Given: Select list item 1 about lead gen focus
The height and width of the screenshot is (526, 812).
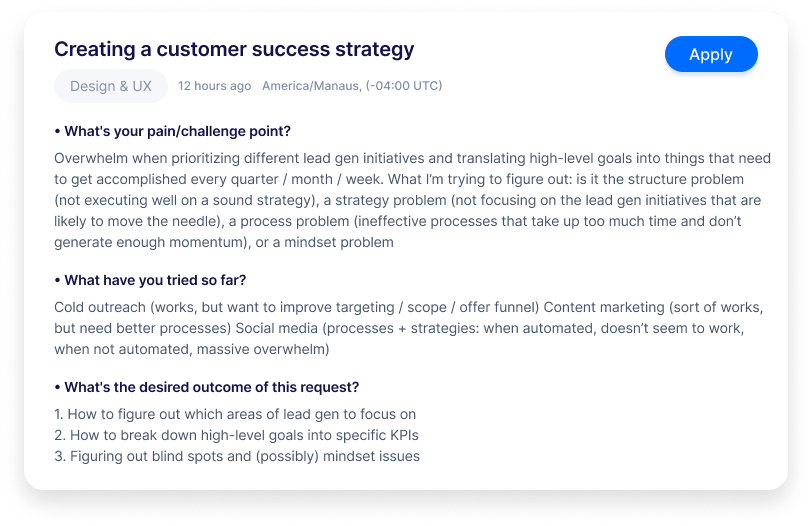Looking at the screenshot, I should 235,414.
